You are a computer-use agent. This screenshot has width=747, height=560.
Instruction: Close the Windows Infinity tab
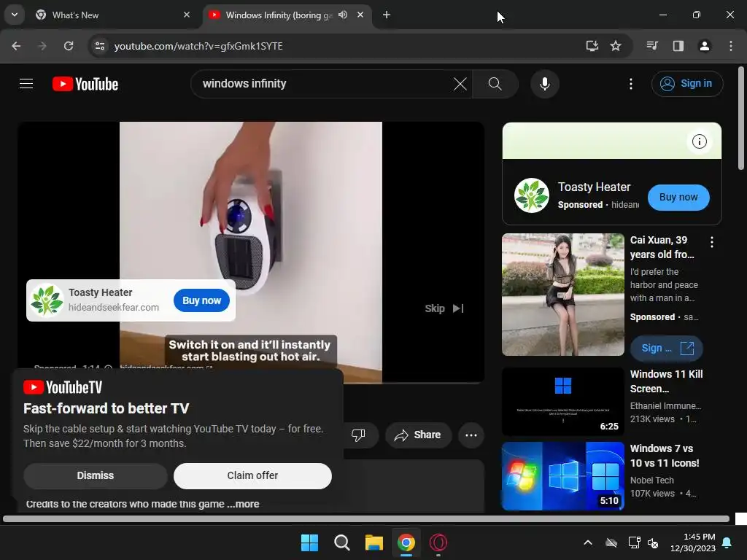coord(360,15)
